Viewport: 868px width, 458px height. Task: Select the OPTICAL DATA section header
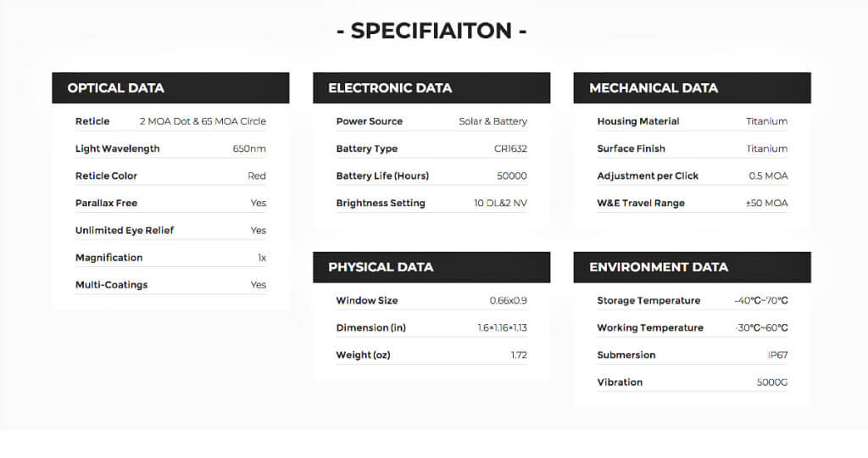pos(116,88)
